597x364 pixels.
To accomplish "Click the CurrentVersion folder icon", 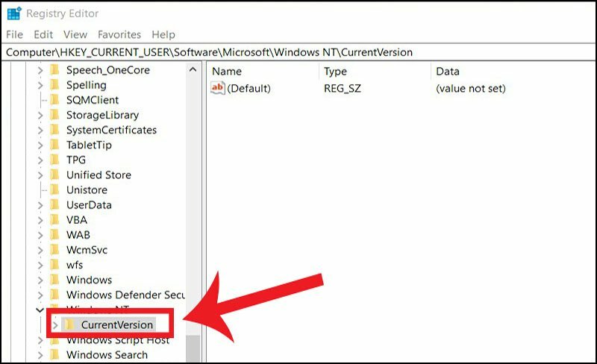I will [69, 324].
